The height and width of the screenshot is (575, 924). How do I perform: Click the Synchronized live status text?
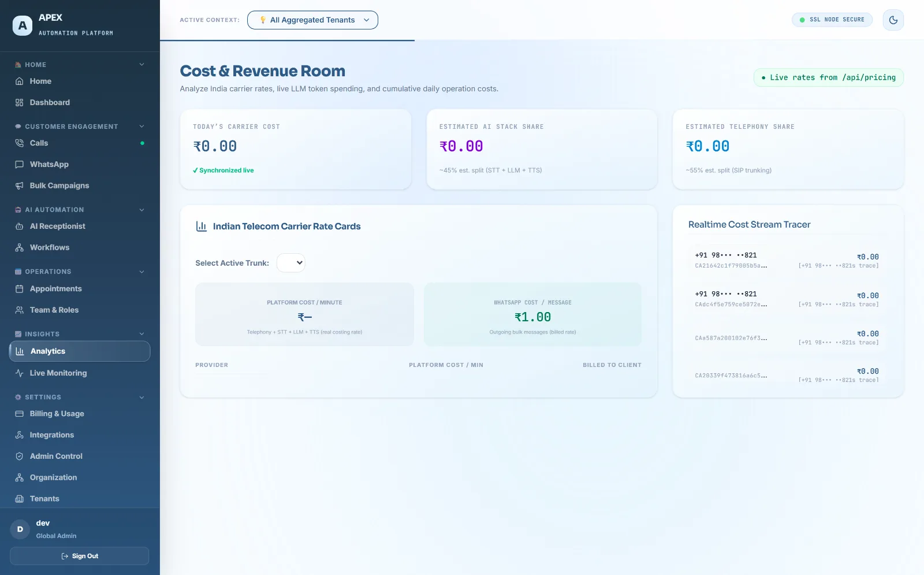point(223,170)
